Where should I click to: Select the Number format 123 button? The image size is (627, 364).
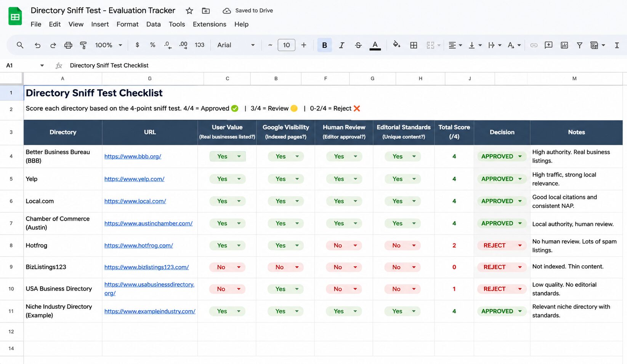pos(199,45)
